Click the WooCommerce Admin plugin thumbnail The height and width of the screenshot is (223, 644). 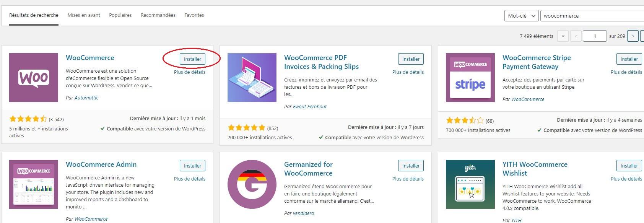[34, 184]
